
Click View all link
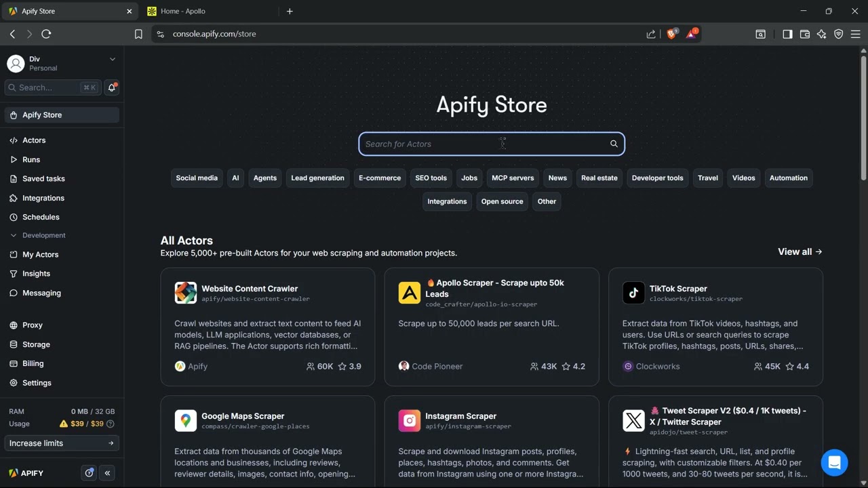800,251
